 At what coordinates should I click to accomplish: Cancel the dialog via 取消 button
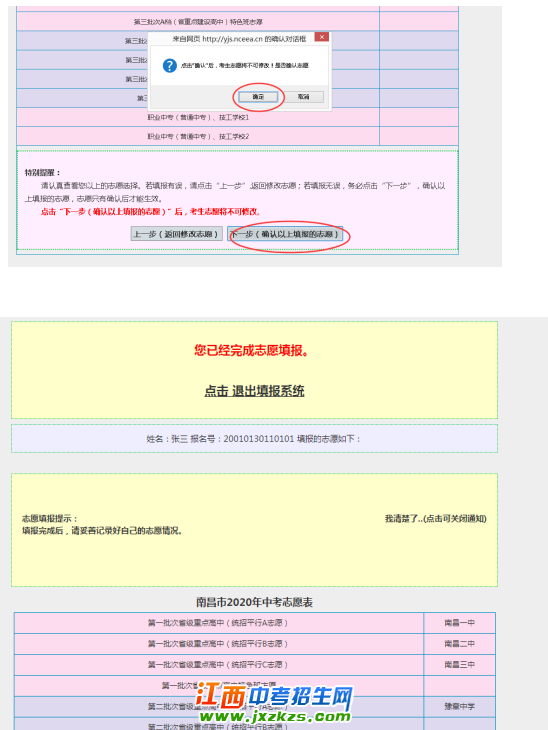(x=304, y=97)
